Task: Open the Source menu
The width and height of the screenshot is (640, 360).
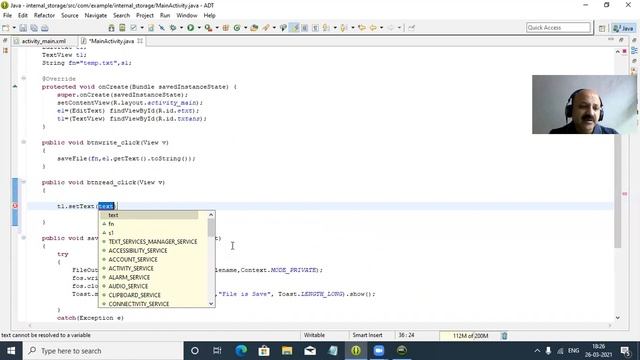Action: pyautogui.click(x=70, y=16)
